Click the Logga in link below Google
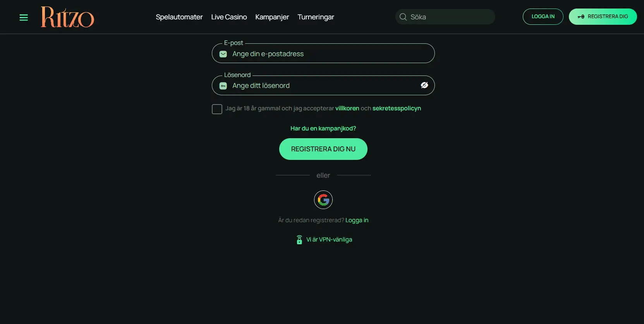The image size is (644, 324). [357, 220]
